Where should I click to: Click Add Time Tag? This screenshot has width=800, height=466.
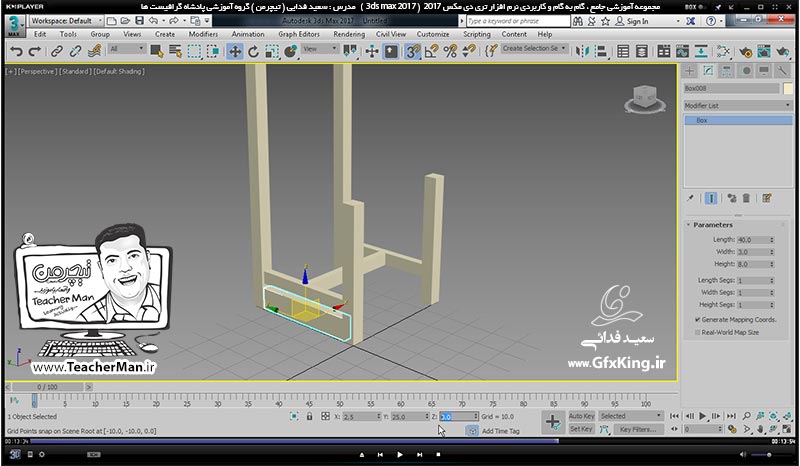[501, 431]
